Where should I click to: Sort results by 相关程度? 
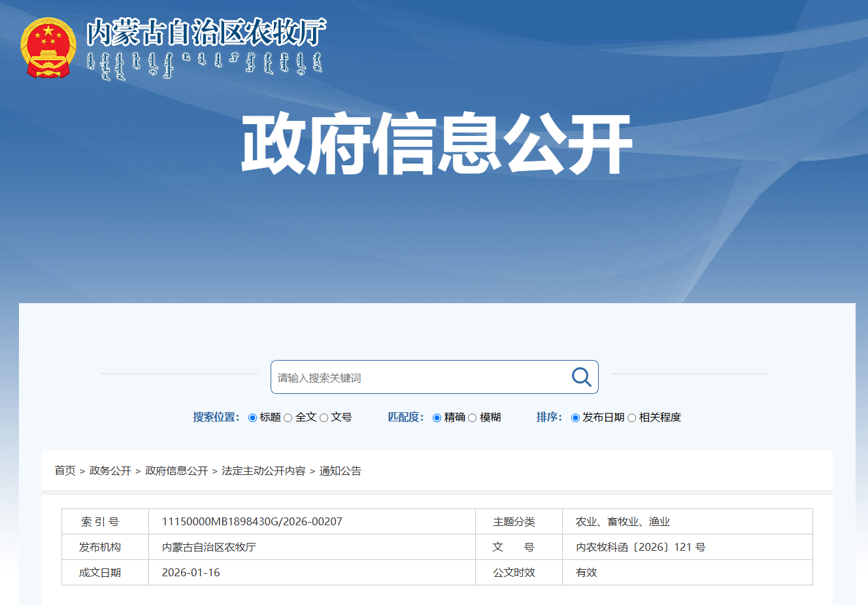click(x=632, y=418)
